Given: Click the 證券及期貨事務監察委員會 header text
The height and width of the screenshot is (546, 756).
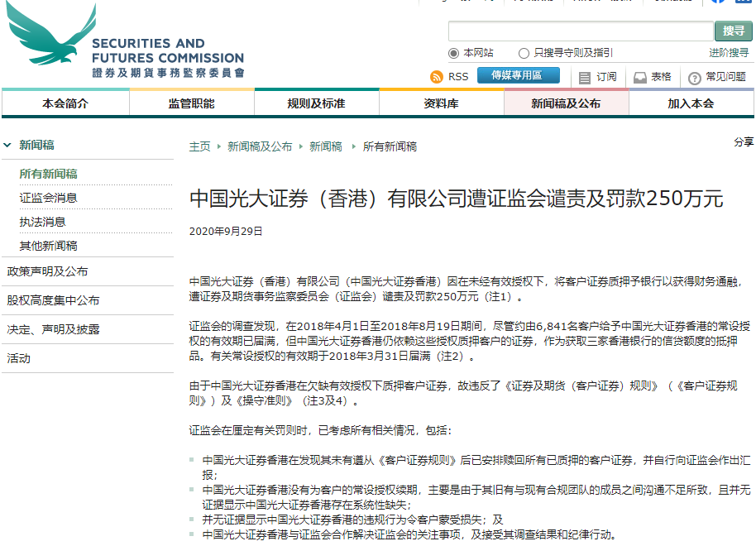Looking at the screenshot, I should pyautogui.click(x=168, y=73).
